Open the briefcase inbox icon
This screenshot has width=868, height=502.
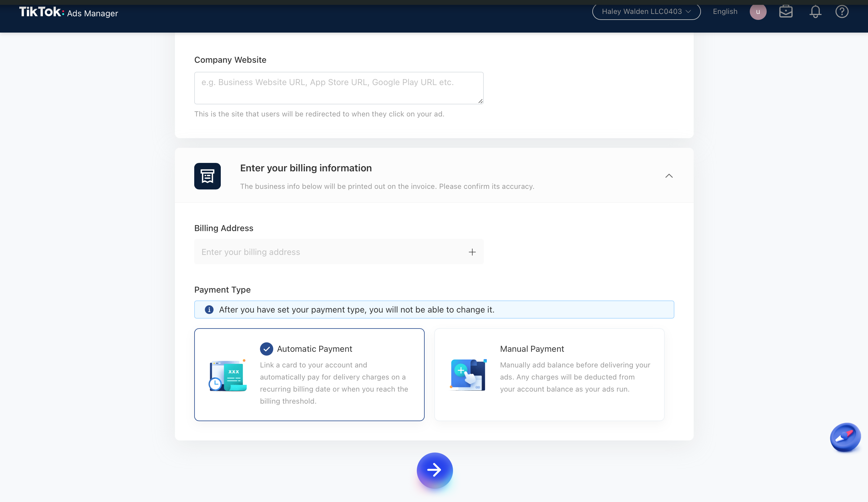(x=786, y=12)
